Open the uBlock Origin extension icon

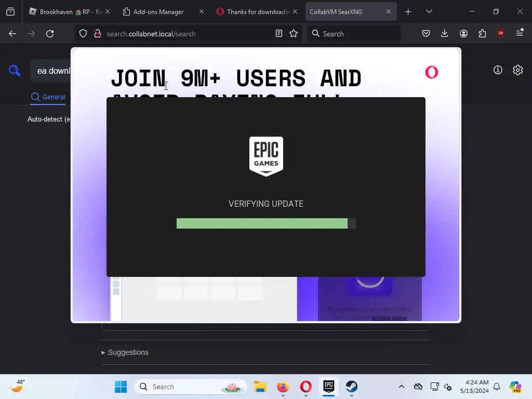coord(500,33)
